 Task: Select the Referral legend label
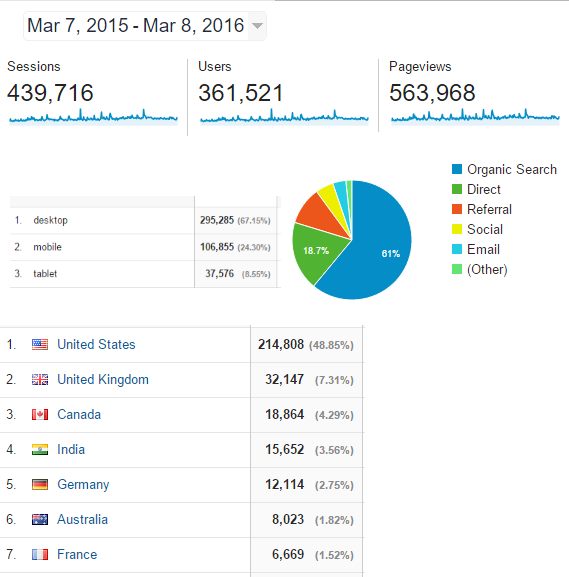(490, 209)
